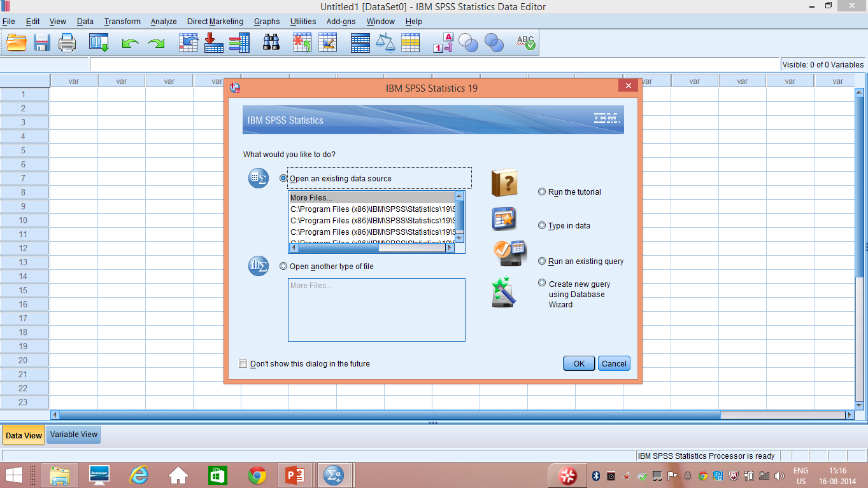
Task: Select Open another type of file
Action: (283, 267)
